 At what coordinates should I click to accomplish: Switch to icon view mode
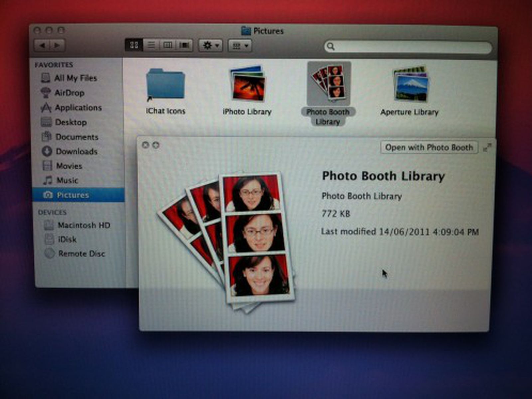[x=134, y=45]
